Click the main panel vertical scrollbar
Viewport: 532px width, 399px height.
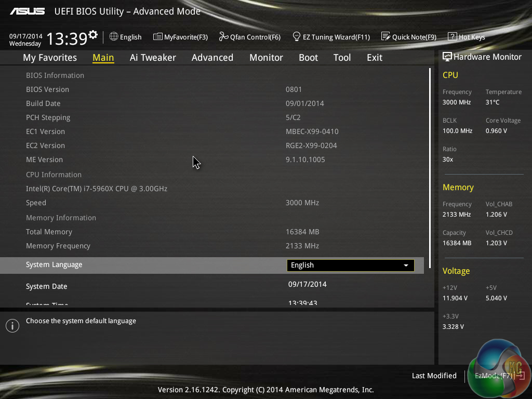[430, 168]
